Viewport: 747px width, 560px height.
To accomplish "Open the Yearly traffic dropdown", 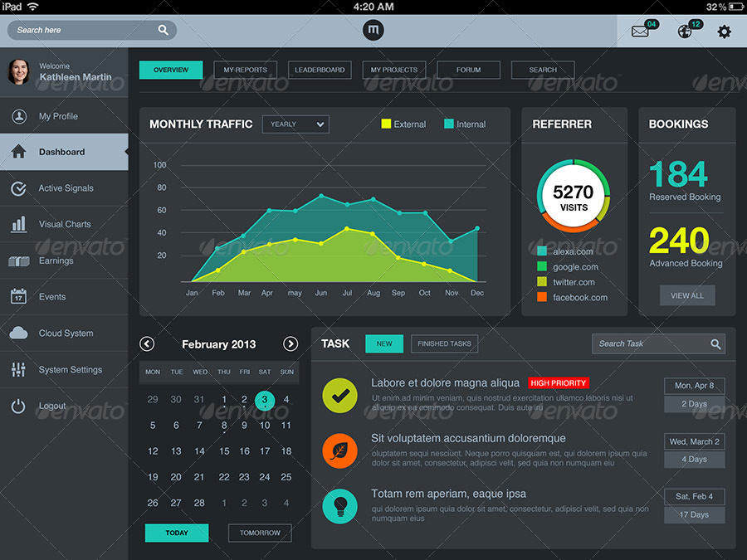I will pyautogui.click(x=295, y=124).
